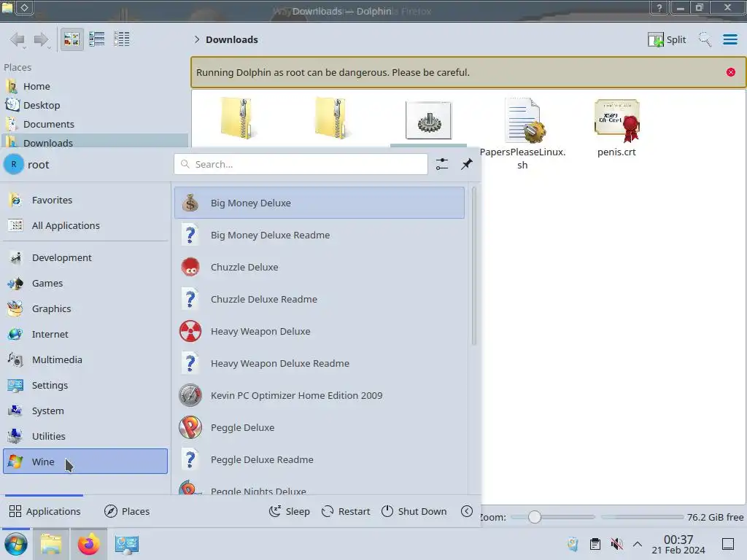747x560 pixels.
Task: Switch to the Applications tab
Action: [x=44, y=511]
